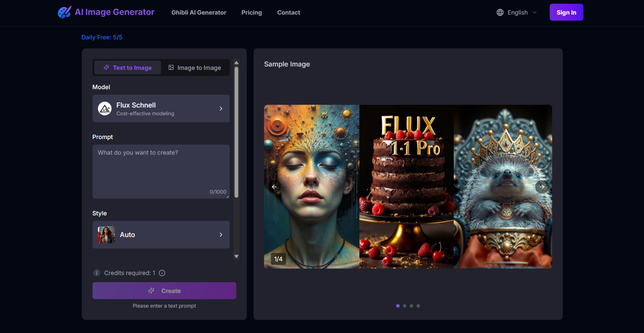Expand the Flux Schnell model selector
The width and height of the screenshot is (644, 333).
[221, 109]
